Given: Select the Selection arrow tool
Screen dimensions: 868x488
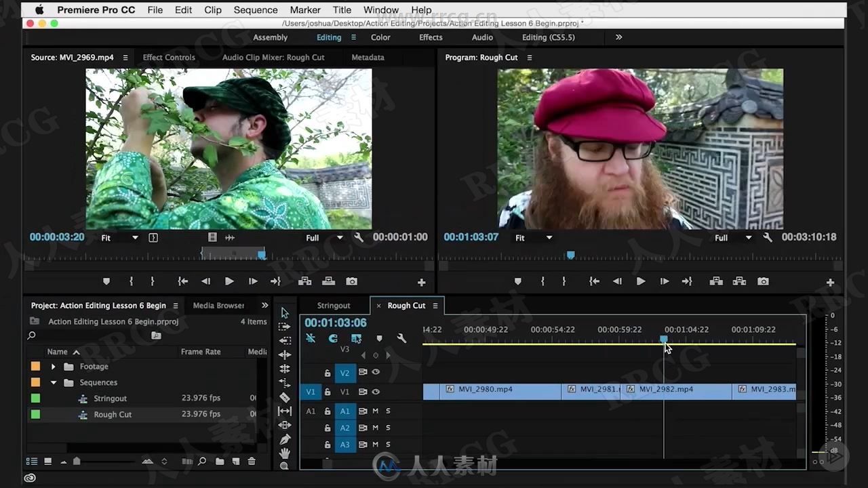Looking at the screenshot, I should (x=285, y=312).
